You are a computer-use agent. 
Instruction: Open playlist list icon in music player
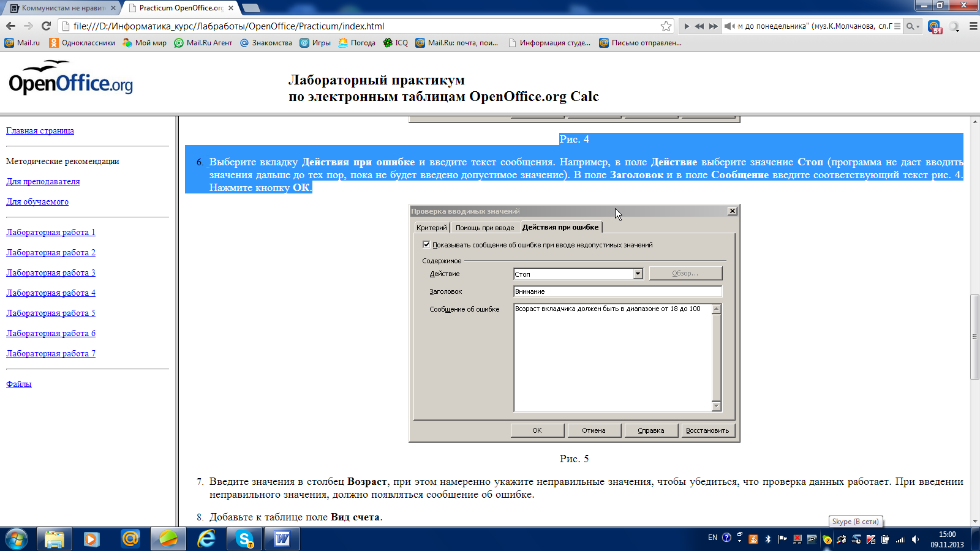[897, 26]
